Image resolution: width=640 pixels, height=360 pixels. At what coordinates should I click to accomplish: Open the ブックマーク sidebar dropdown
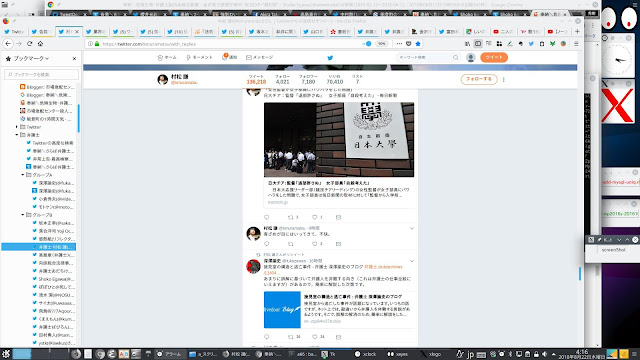31,58
